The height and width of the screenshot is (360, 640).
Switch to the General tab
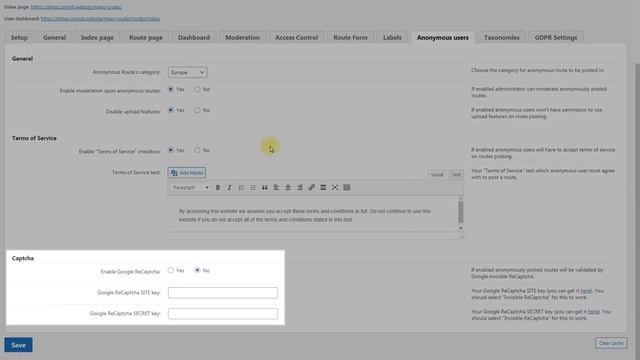(54, 37)
